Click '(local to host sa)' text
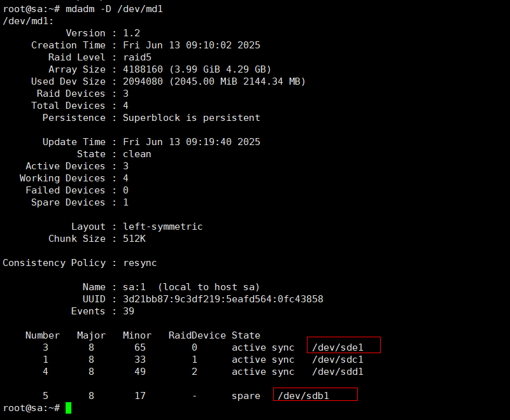Image resolution: width=510 pixels, height=420 pixels. pos(209,287)
